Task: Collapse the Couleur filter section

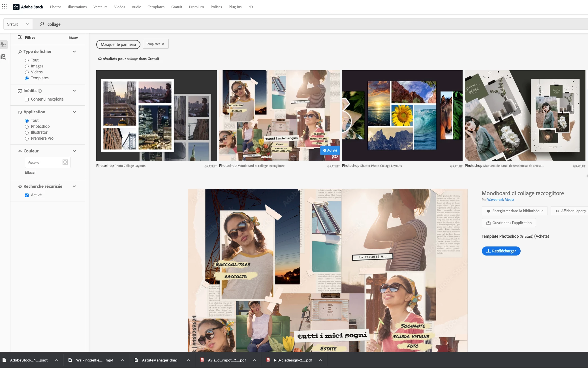Action: pyautogui.click(x=74, y=151)
